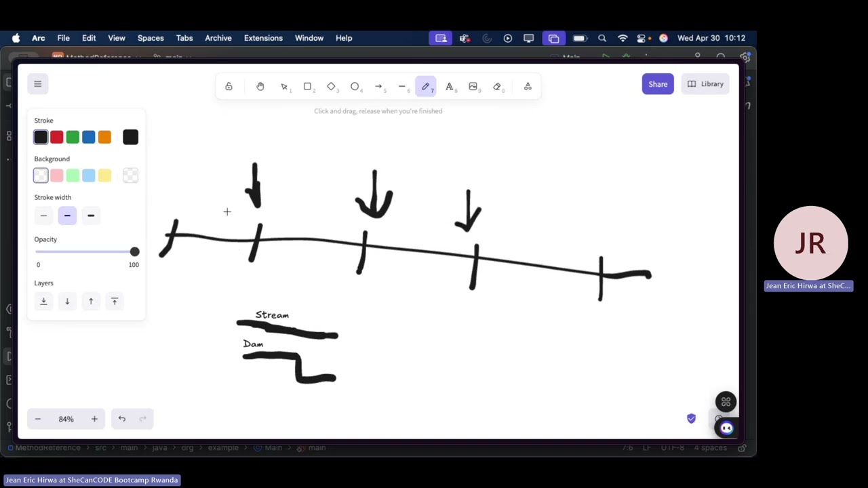Select the Hand pan tool
The height and width of the screenshot is (488, 868).
(x=260, y=87)
